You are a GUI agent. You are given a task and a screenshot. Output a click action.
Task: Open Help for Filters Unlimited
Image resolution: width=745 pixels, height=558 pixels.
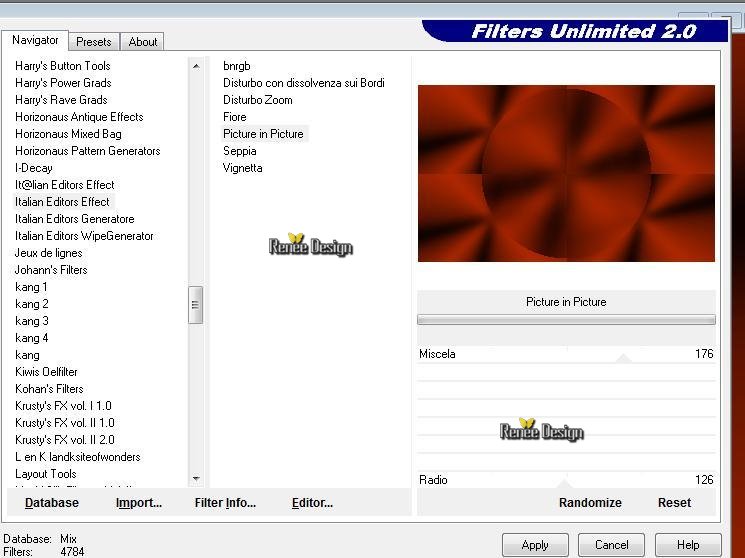tap(688, 545)
